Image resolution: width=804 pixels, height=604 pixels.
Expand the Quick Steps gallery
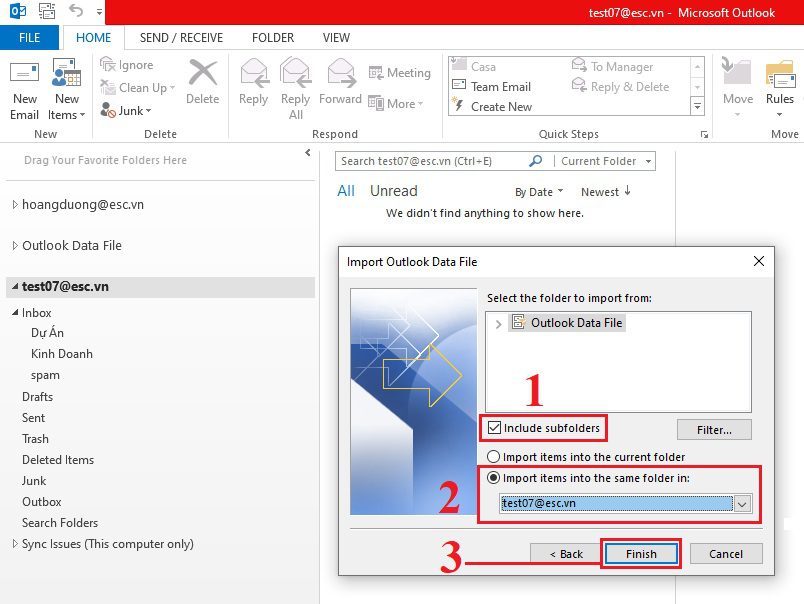(x=697, y=107)
